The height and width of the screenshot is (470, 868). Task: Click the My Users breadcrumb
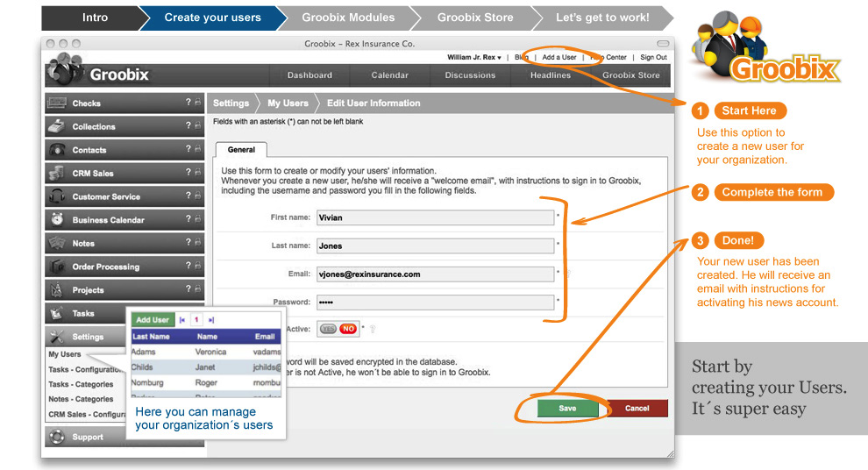coord(288,103)
